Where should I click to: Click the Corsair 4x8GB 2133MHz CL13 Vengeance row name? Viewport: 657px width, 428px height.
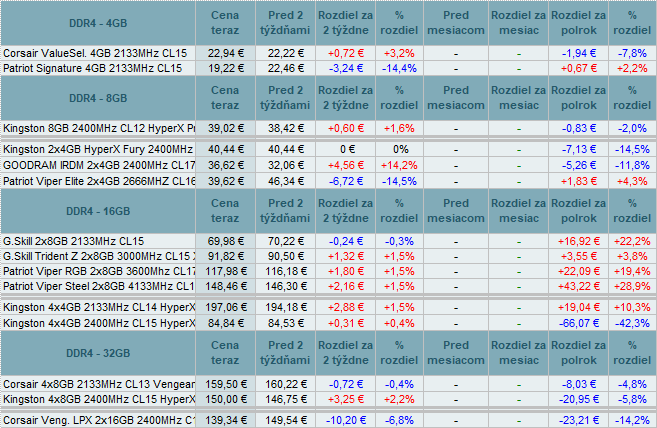coord(99,384)
